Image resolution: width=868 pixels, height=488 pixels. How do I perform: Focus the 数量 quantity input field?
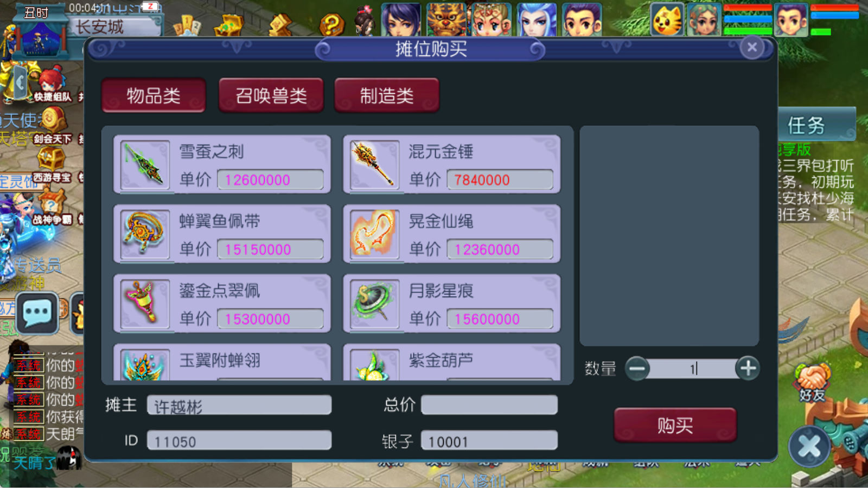693,369
